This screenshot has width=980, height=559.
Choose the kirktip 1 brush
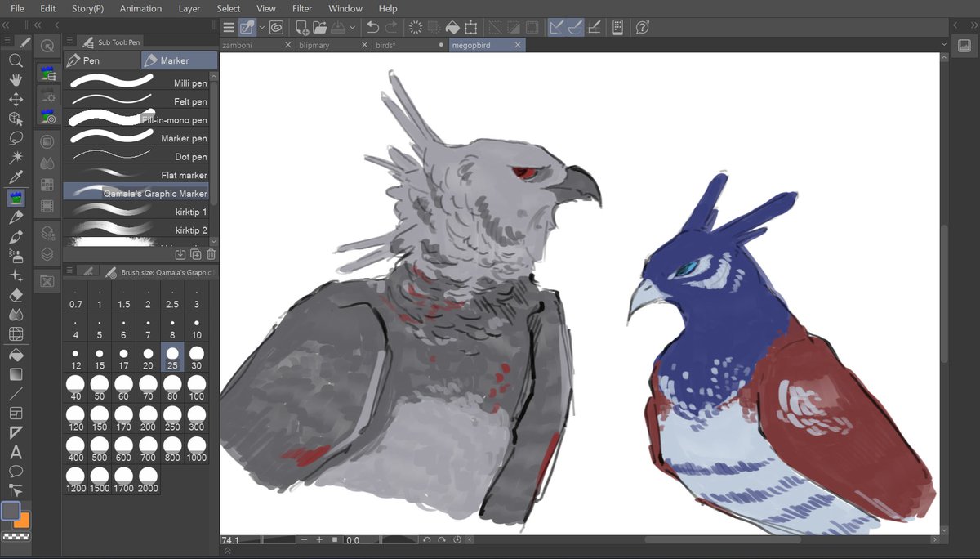point(136,212)
